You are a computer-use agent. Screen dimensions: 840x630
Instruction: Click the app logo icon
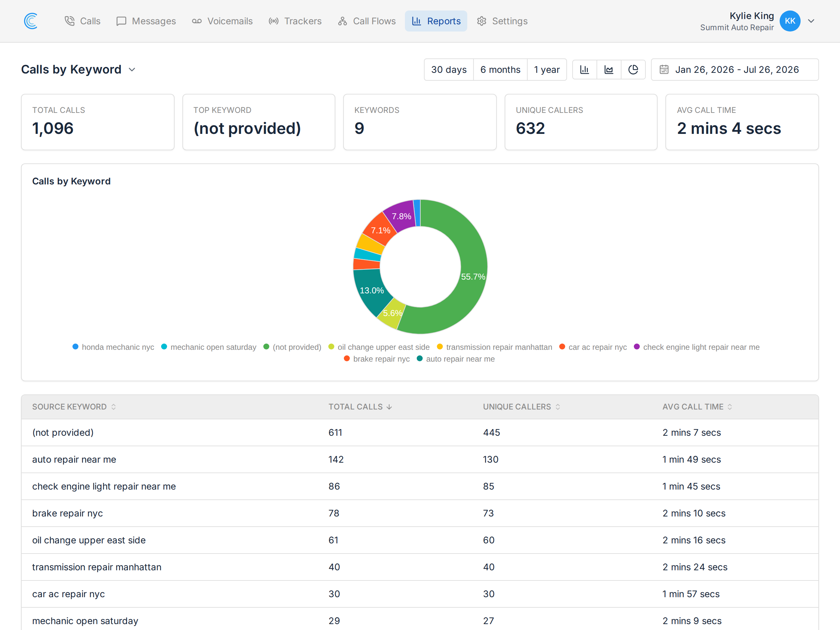(x=31, y=21)
